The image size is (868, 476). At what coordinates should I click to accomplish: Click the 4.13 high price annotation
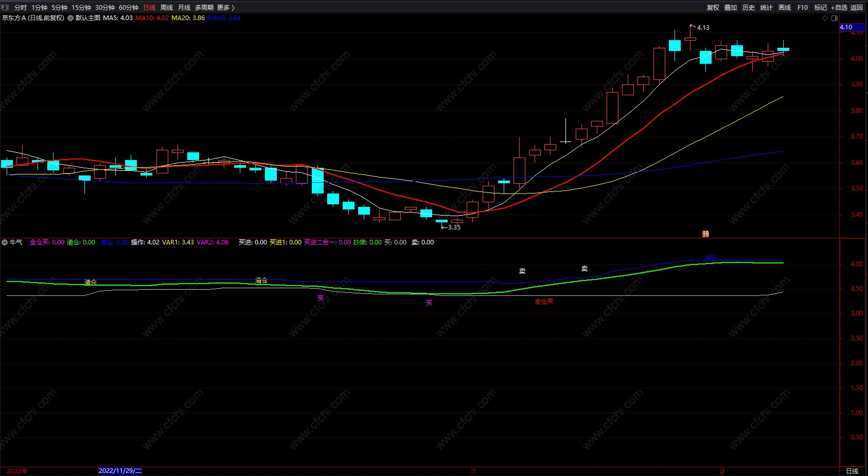(703, 28)
